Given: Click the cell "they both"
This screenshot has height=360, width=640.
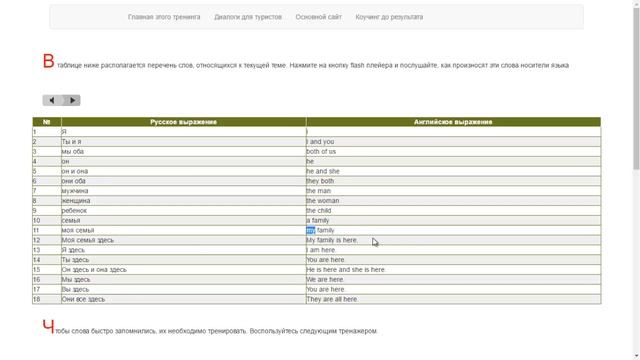Looking at the screenshot, I should 453,181.
